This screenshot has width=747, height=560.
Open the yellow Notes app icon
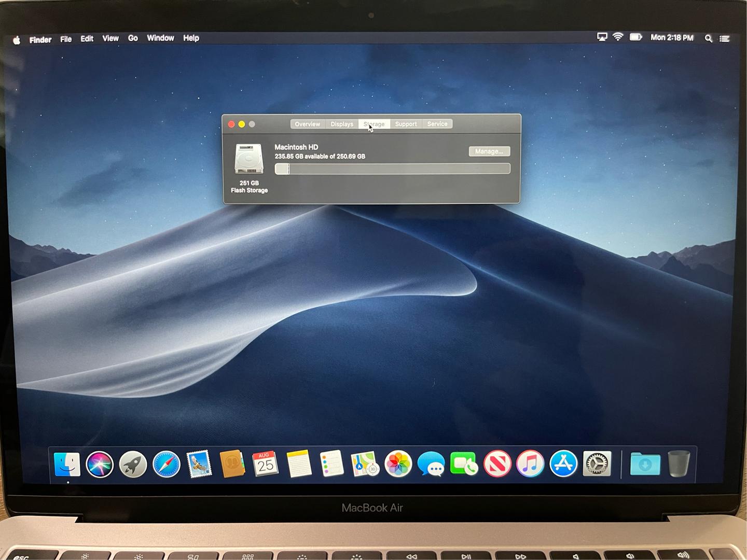299,464
